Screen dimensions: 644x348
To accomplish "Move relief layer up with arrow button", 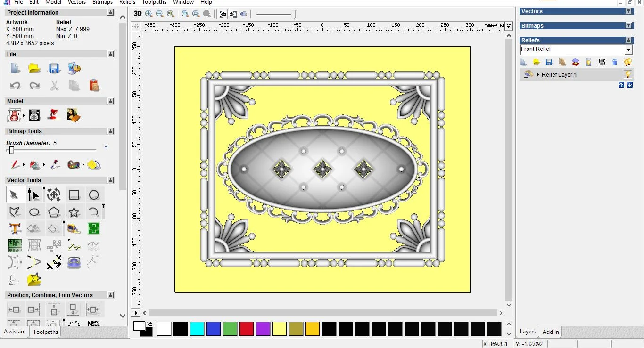I will (621, 85).
